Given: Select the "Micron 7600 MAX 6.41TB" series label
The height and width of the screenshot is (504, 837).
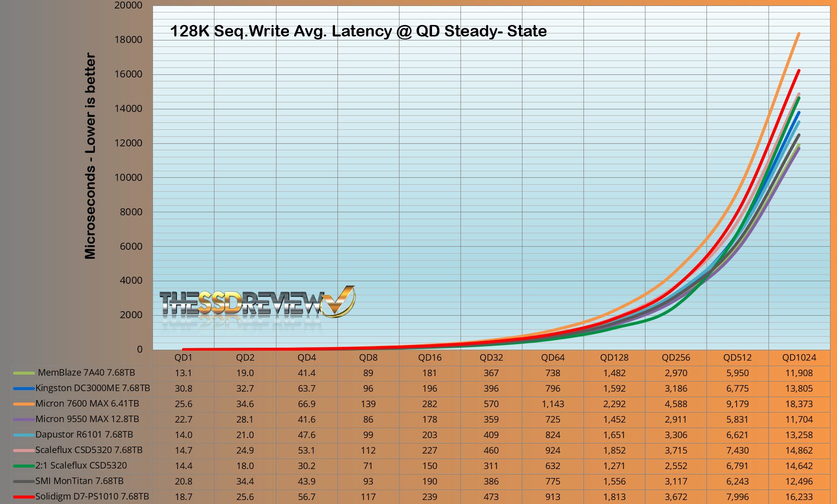Looking at the screenshot, I should click(x=87, y=404).
